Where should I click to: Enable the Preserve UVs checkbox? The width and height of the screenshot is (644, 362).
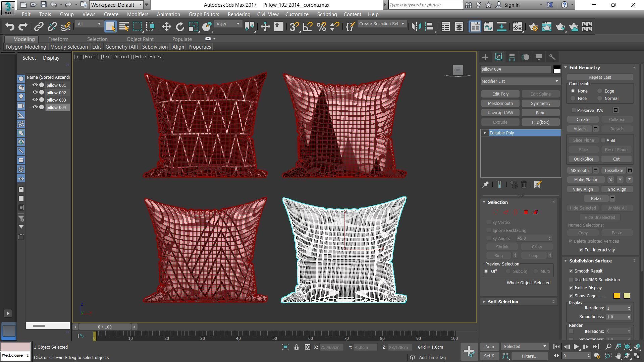pyautogui.click(x=574, y=110)
